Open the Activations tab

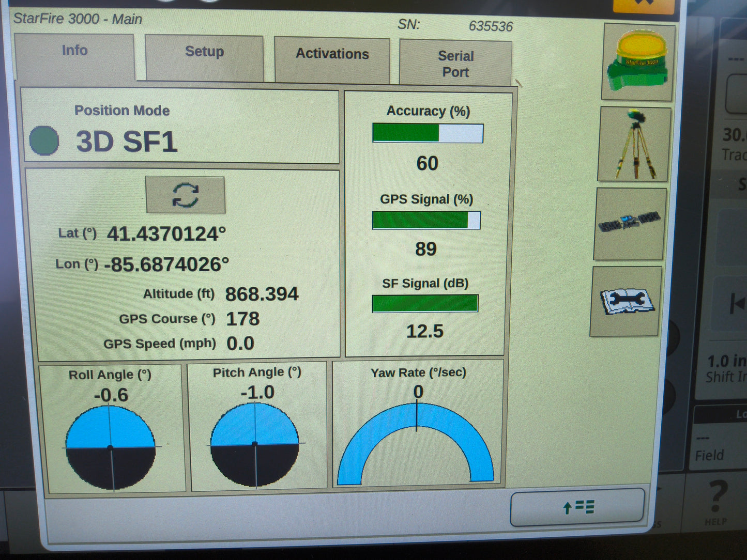click(332, 59)
